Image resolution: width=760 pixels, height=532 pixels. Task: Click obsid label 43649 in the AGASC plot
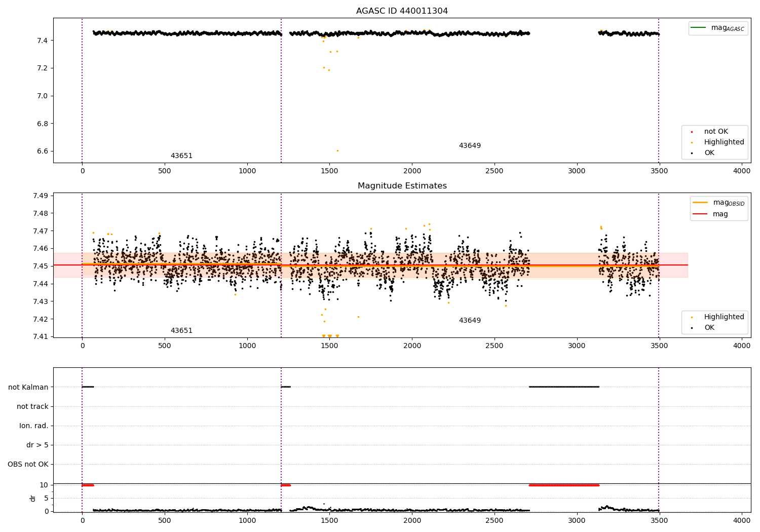tap(470, 146)
